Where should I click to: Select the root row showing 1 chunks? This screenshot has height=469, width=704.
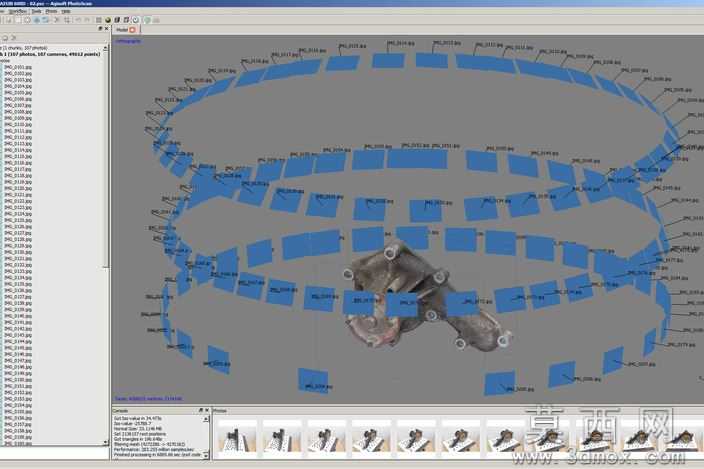[x=25, y=48]
